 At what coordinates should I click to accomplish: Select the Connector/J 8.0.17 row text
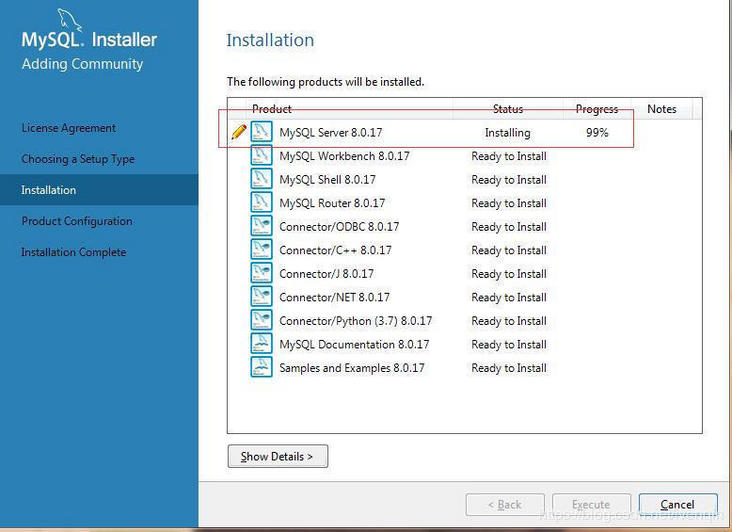tap(327, 274)
